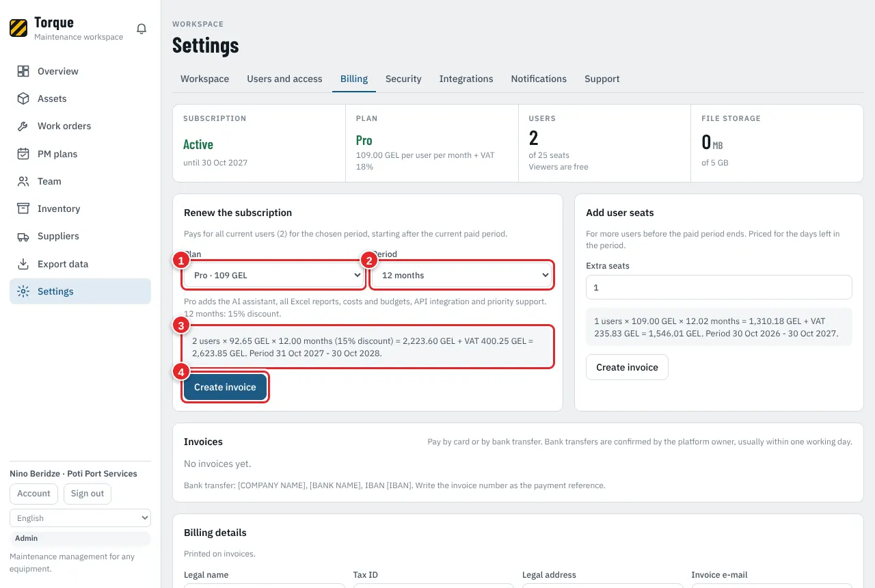Click the Pro plan name in summary
Screen dimensions: 875x588
tap(364, 140)
